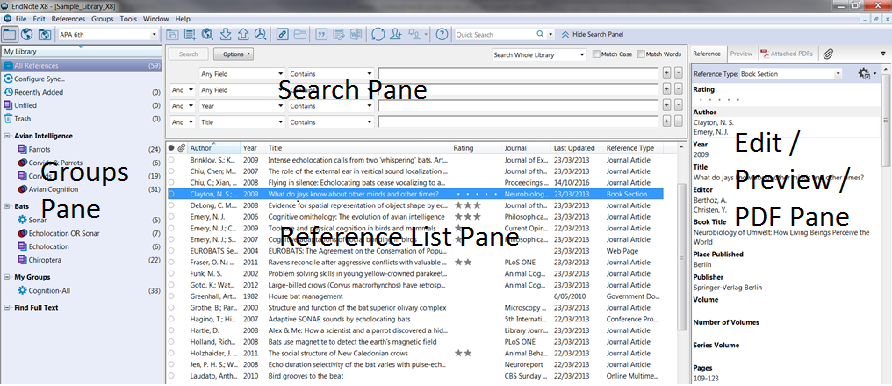Click the Quick Search magnifier icon
The image size is (892, 386).
coord(540,34)
